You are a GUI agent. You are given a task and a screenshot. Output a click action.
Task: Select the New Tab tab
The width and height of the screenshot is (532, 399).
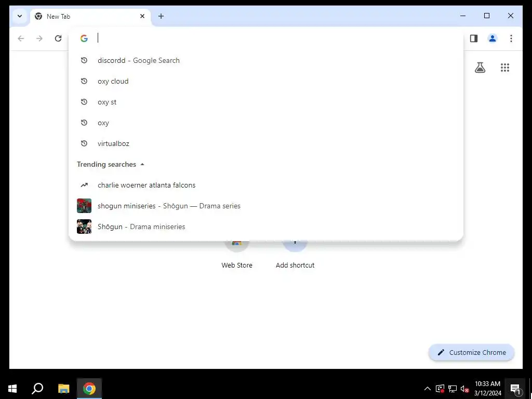coord(90,16)
